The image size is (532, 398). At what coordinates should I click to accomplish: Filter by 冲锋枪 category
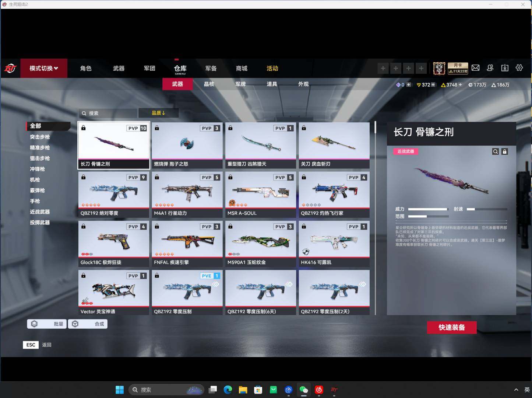[x=37, y=169]
